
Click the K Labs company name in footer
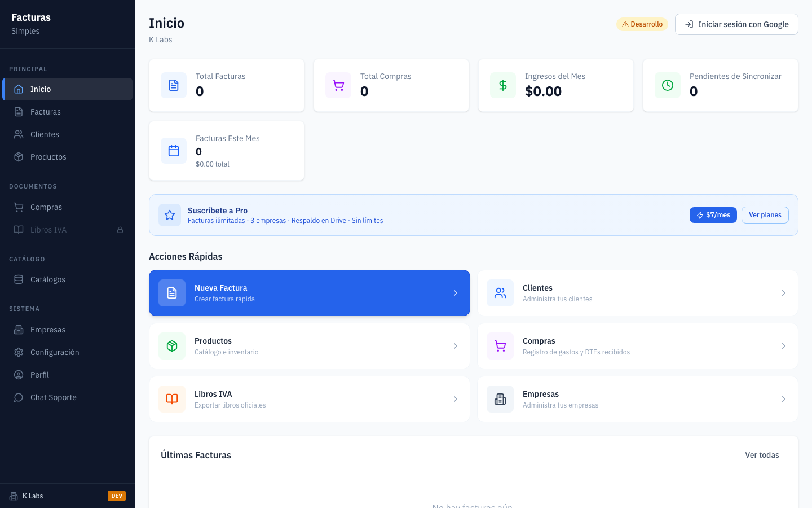coord(33,496)
